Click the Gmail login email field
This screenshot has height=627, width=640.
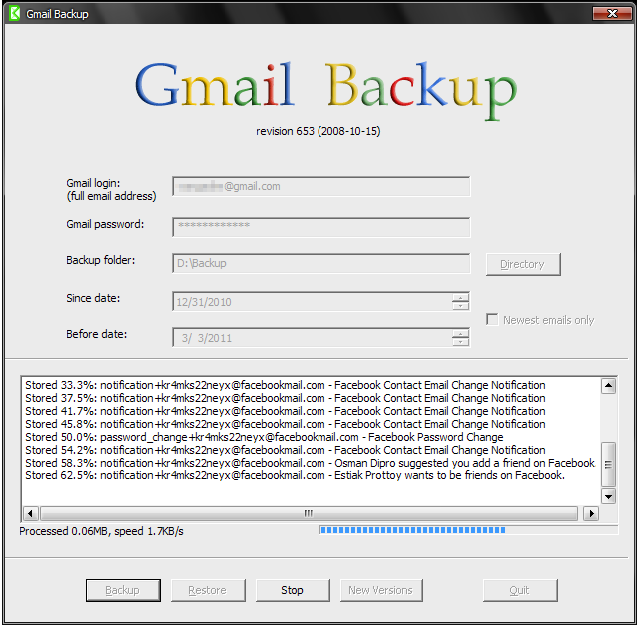pyautogui.click(x=321, y=187)
